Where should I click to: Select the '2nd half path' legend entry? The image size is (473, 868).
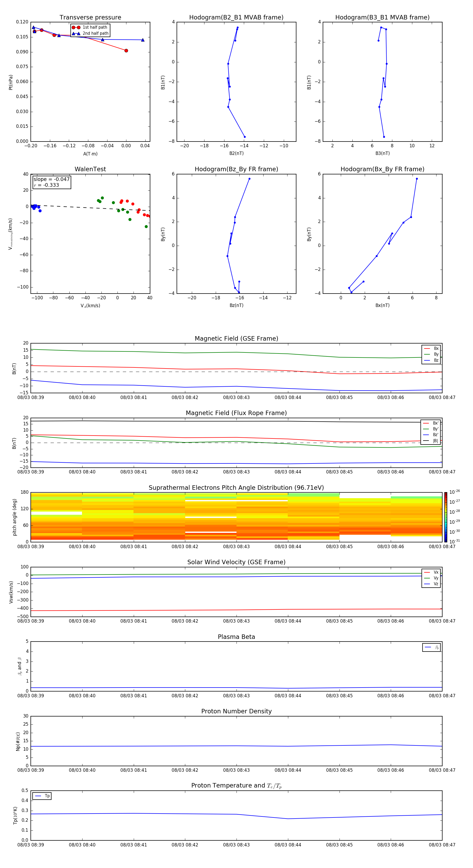(90, 33)
